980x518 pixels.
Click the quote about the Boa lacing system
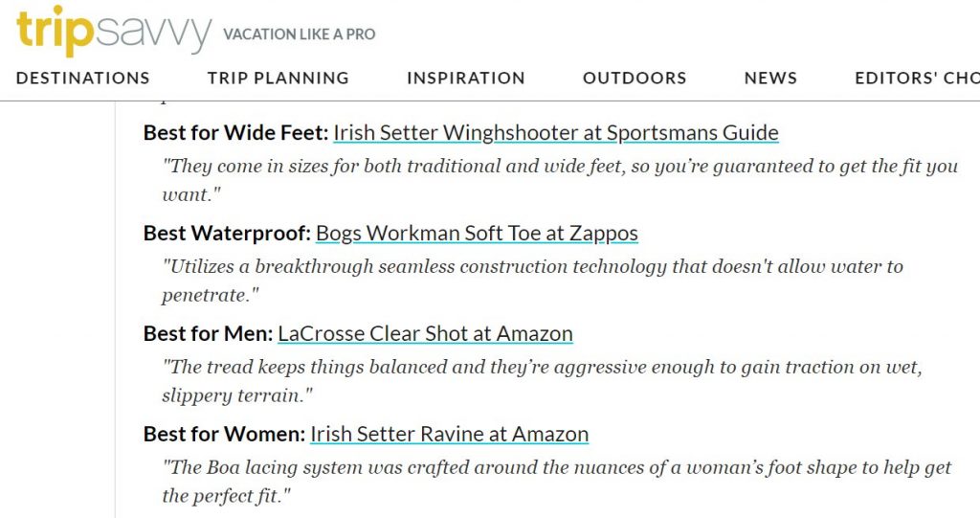[556, 481]
